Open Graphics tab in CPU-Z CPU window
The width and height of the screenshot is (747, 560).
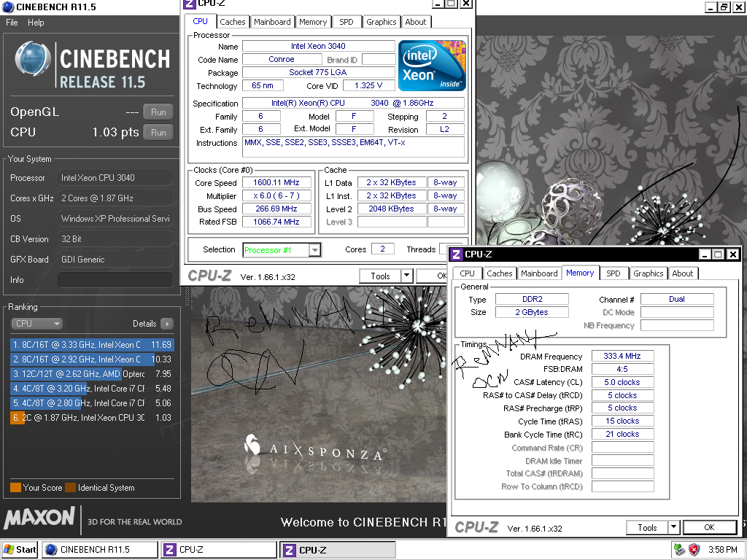pyautogui.click(x=381, y=22)
